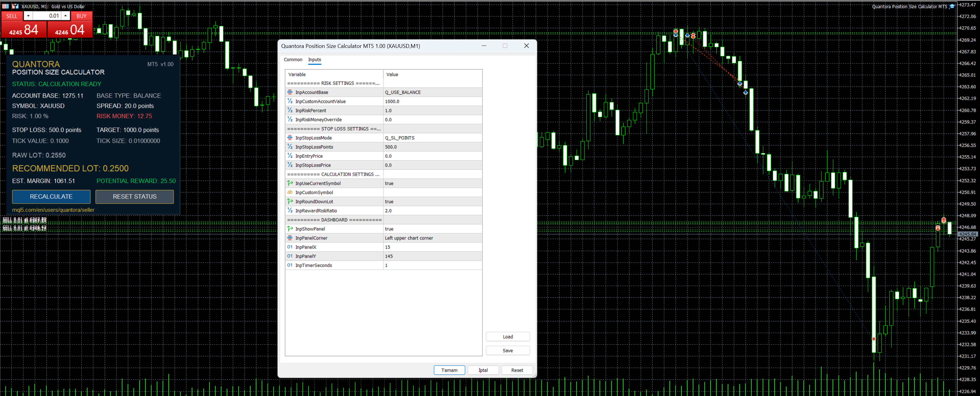The image size is (980, 396).
Task: Switch to the Common tab
Action: point(293,60)
